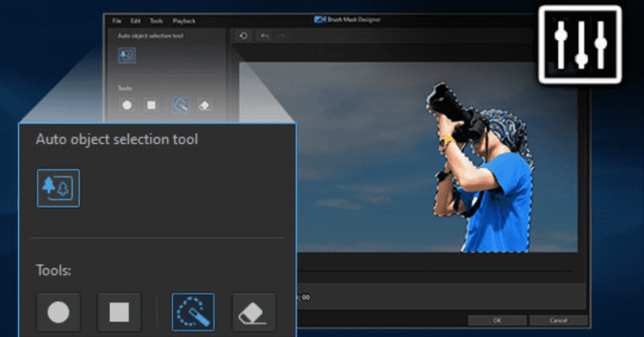Select the eraser tool in the enlarged callout
The image size is (644, 337).
click(254, 313)
